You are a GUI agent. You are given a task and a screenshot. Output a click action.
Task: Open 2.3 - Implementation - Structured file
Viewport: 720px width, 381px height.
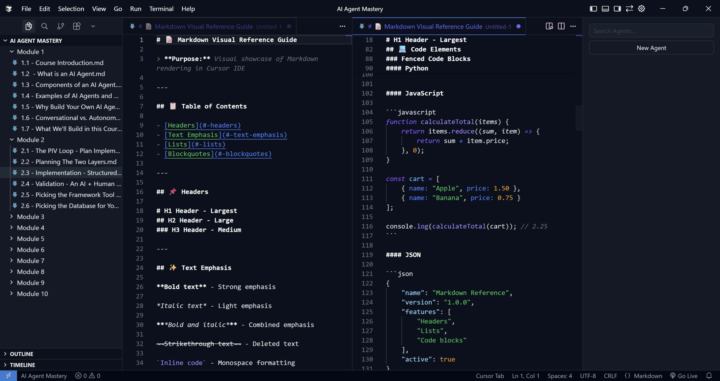pos(61,173)
